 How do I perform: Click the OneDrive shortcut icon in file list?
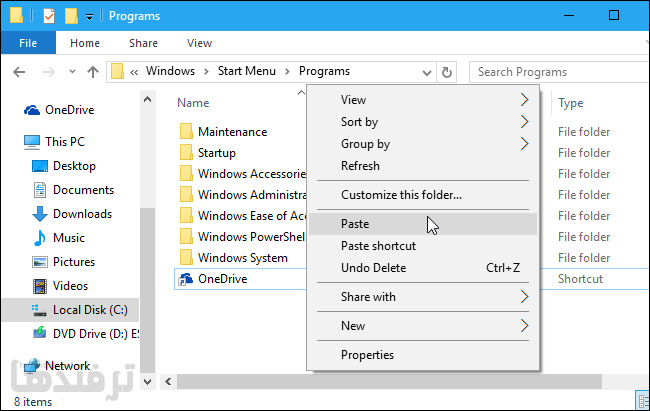tap(186, 279)
